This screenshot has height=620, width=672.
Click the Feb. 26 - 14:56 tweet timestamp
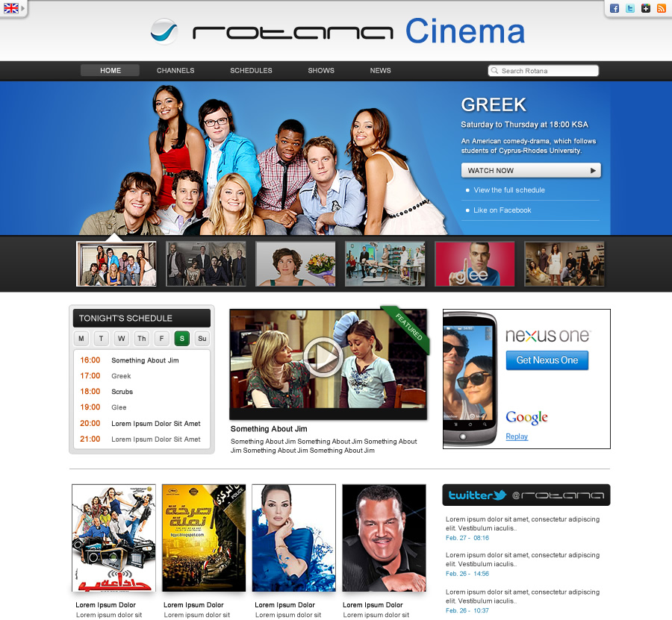(467, 574)
